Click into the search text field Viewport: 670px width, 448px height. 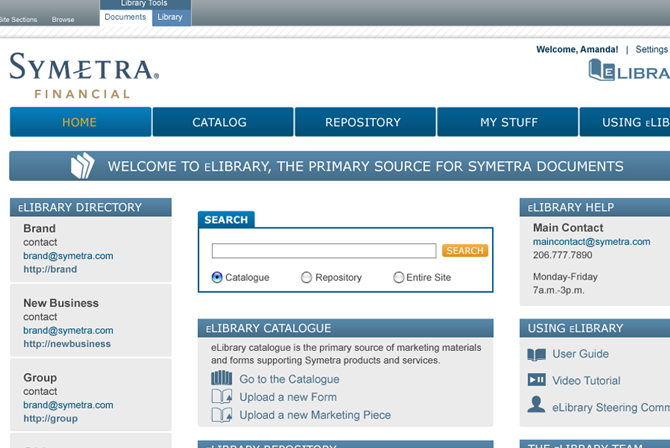click(324, 251)
